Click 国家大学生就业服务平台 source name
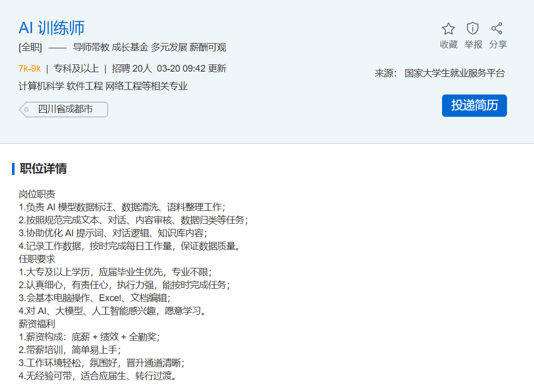Viewport: 534px width, 392px height. click(x=455, y=73)
